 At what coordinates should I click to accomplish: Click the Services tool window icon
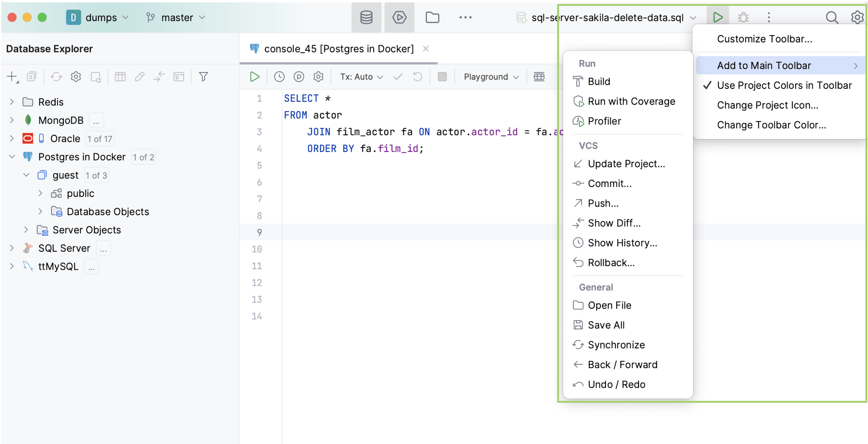point(399,17)
